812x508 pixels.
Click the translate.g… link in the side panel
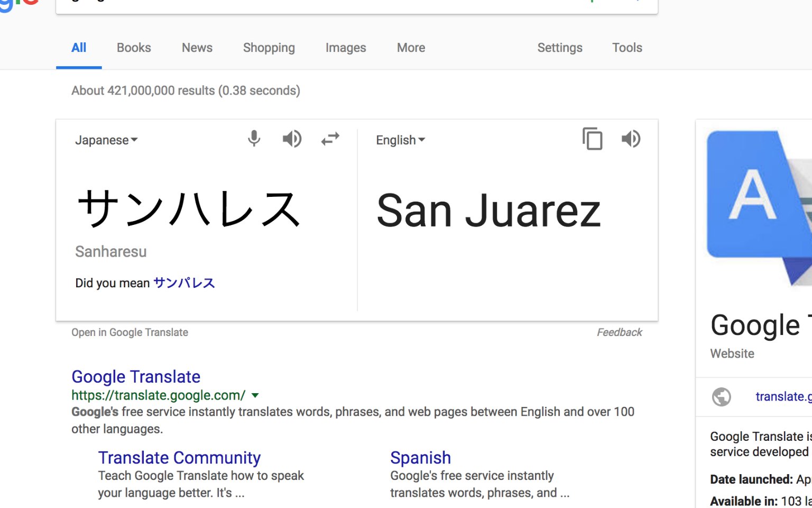coord(783,397)
